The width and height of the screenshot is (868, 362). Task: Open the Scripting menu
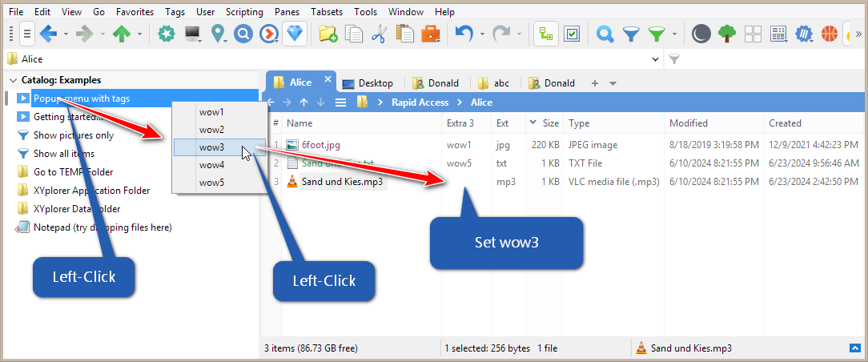pyautogui.click(x=245, y=12)
